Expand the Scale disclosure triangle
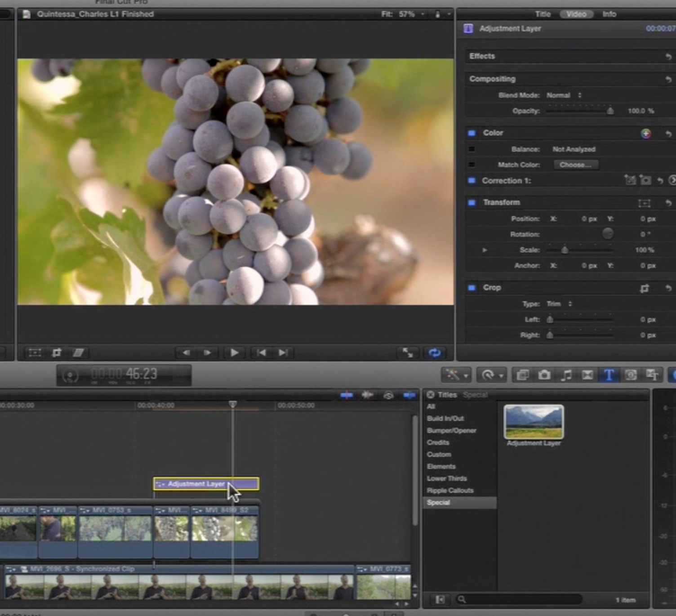676x616 pixels. pyautogui.click(x=485, y=250)
